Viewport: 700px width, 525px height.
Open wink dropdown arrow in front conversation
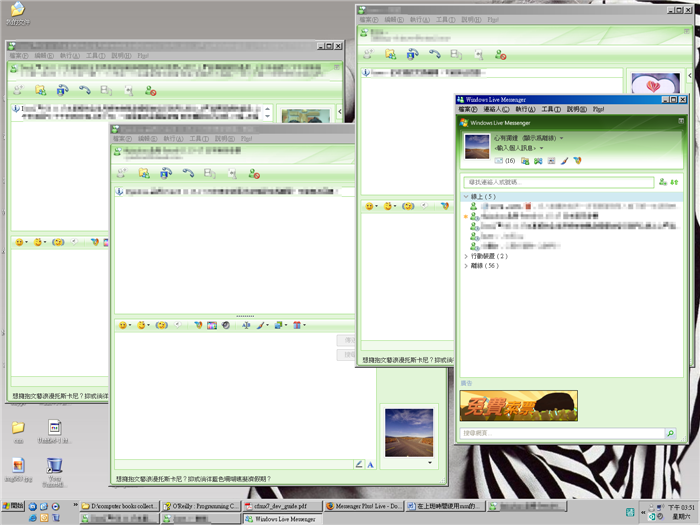pos(148,325)
